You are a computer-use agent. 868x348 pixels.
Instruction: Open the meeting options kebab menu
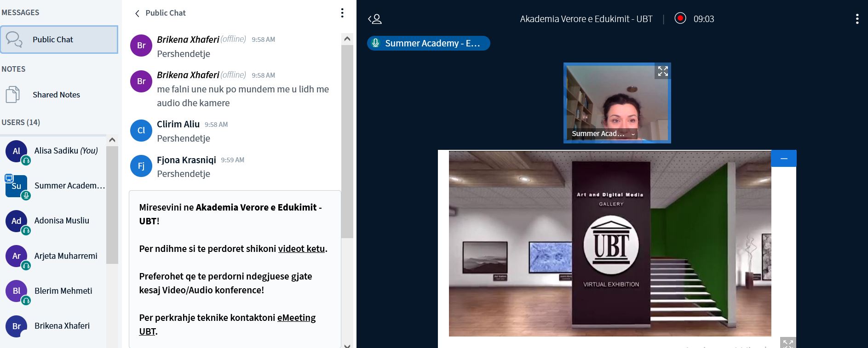coord(857,19)
